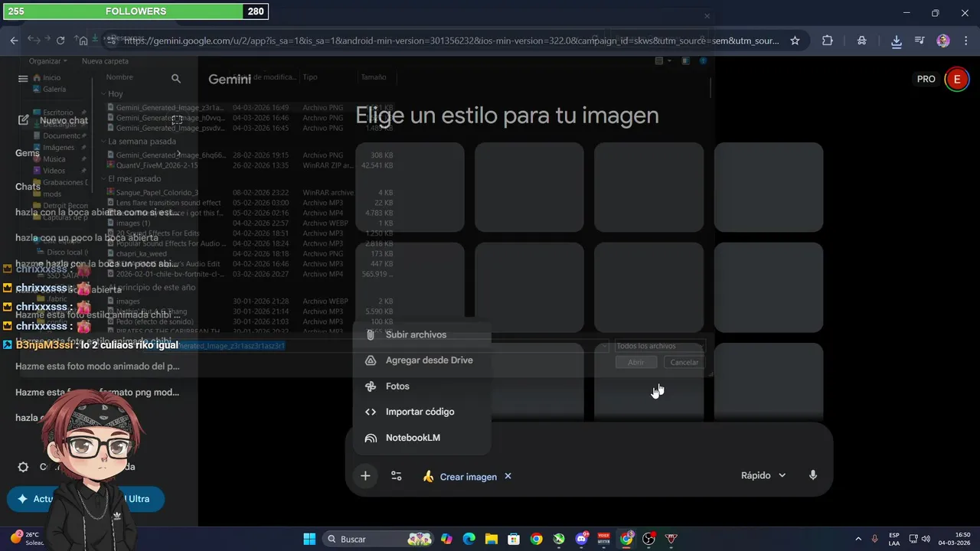
Task: Launch Microsoft Edge from taskbar
Action: pyautogui.click(x=469, y=539)
